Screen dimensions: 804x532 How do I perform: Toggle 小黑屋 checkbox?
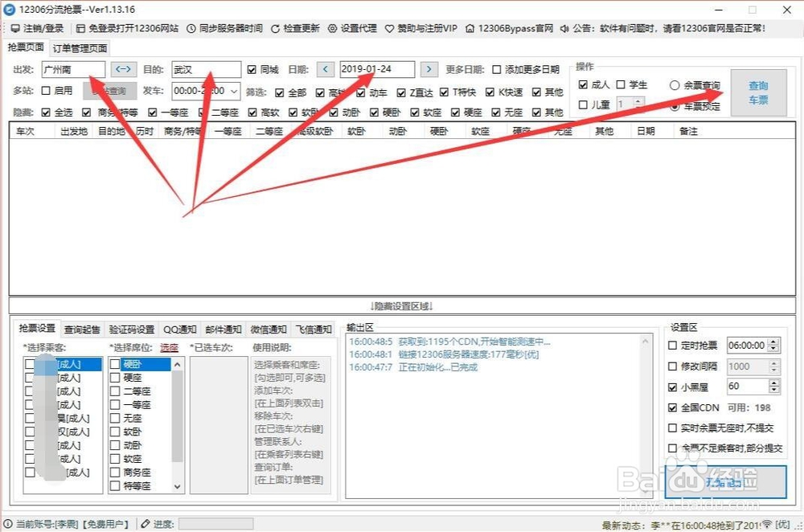672,387
